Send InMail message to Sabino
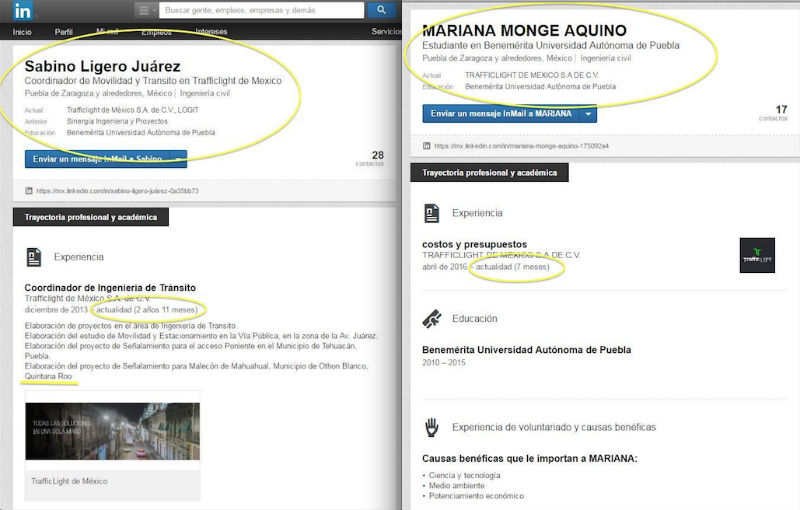Image resolution: width=800 pixels, height=510 pixels. click(97, 159)
